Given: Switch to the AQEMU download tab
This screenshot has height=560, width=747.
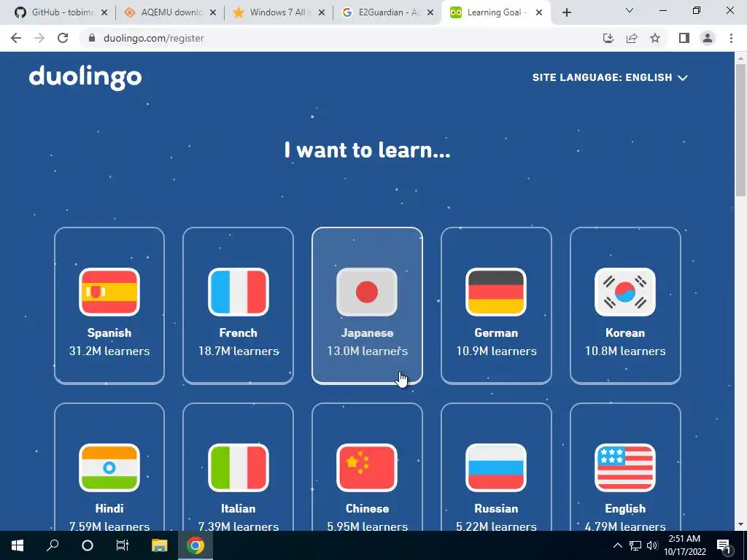Looking at the screenshot, I should (171, 12).
